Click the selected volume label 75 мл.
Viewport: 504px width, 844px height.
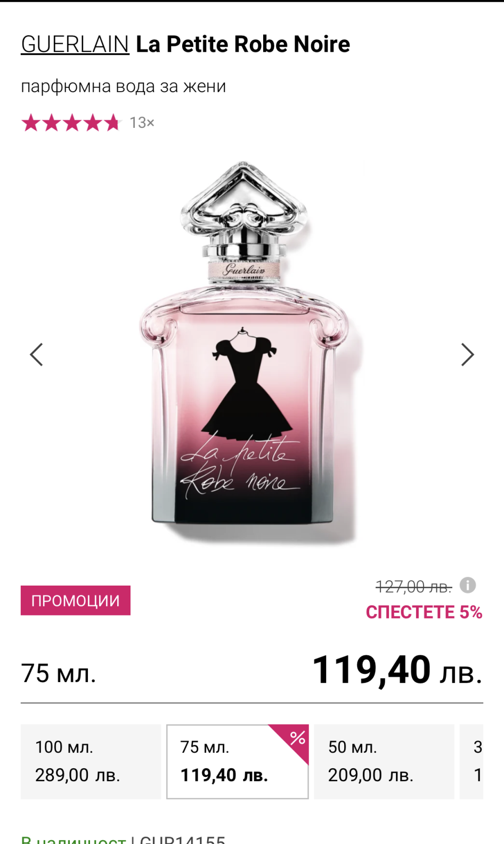tap(59, 673)
